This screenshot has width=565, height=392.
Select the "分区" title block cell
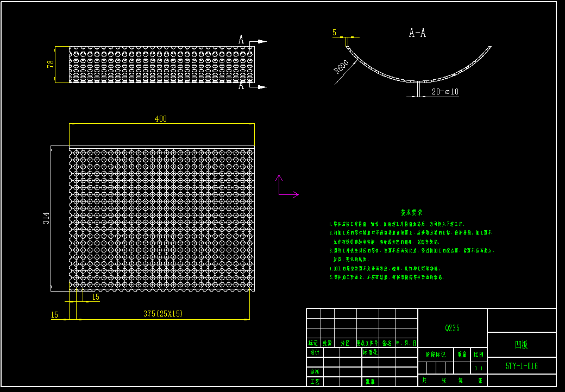pyautogui.click(x=345, y=343)
